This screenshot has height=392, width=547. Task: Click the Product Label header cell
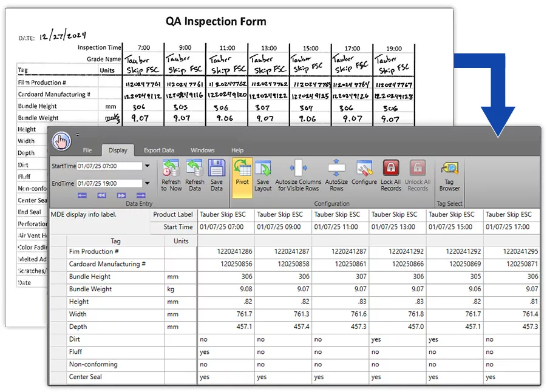172,214
